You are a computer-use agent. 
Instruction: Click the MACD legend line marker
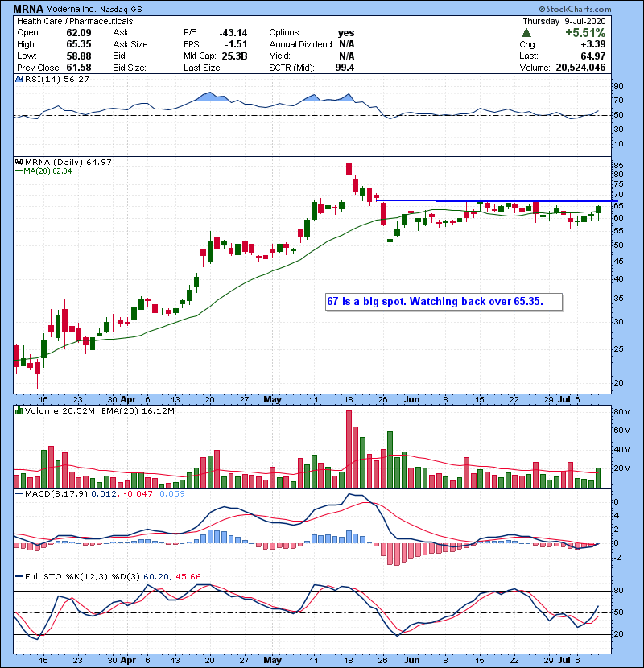point(19,494)
